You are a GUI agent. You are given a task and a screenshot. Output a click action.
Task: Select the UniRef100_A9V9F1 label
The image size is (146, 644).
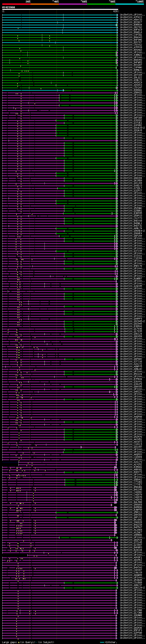[131, 557]
